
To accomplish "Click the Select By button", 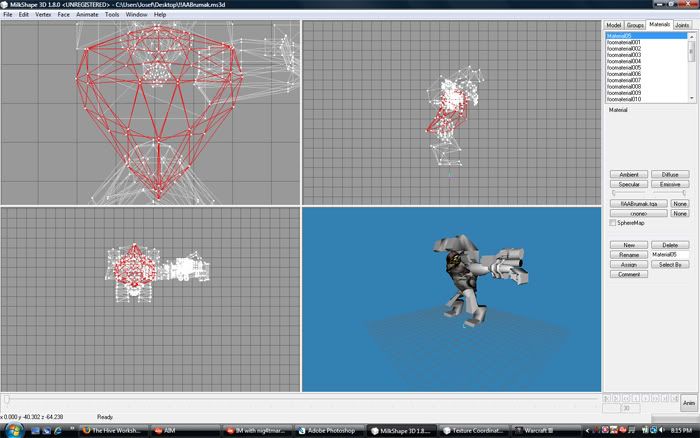I will tap(670, 265).
